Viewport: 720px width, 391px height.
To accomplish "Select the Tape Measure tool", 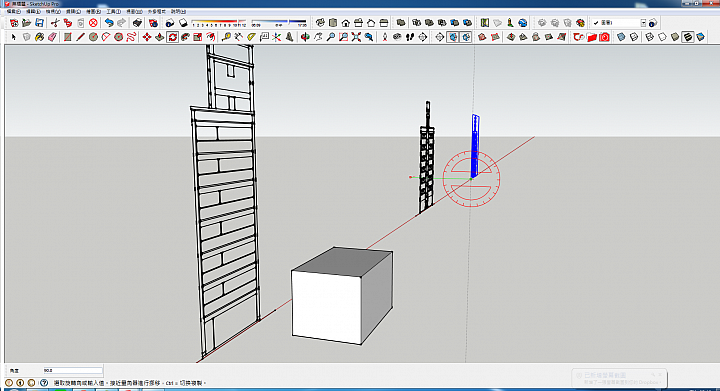I will (226, 37).
